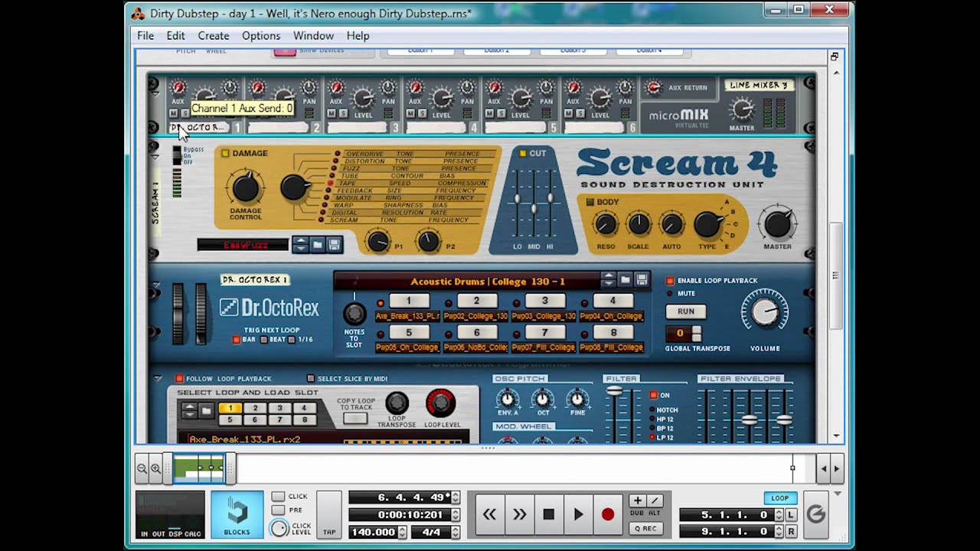Open the File menu
This screenshot has height=551, width=980.
[x=145, y=36]
